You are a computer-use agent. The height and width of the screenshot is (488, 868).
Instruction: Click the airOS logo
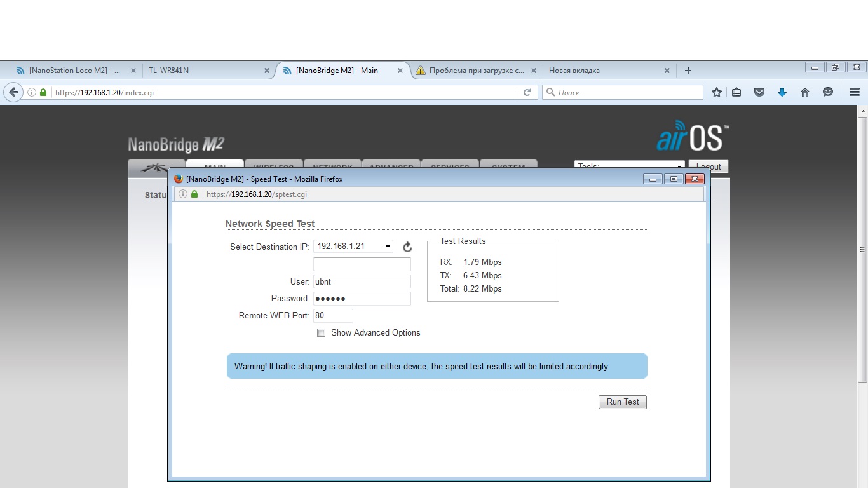coord(693,135)
